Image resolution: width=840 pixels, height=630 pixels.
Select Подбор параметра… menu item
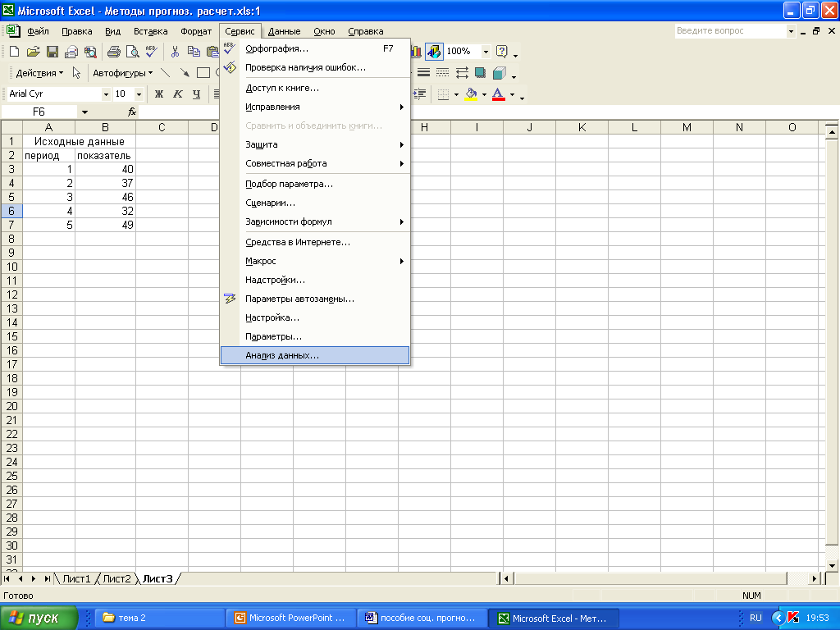pyautogui.click(x=315, y=185)
